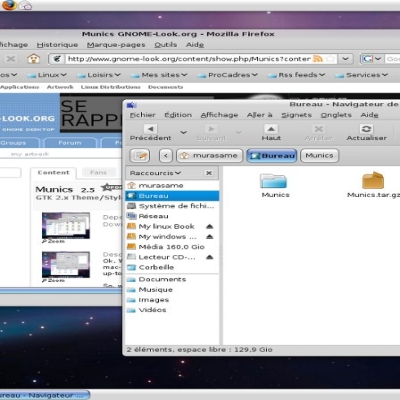This screenshot has height=400, width=400.
Task: Open Firefox Aide menu
Action: (x=195, y=45)
